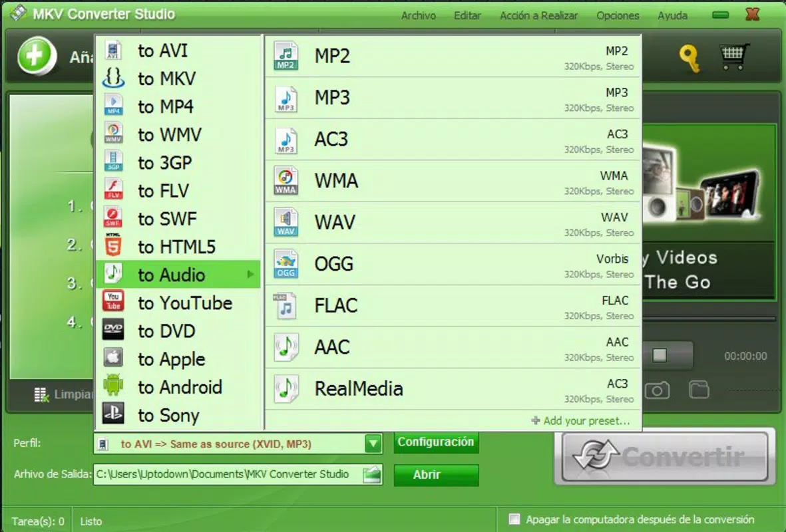The height and width of the screenshot is (532, 786).
Task: Click the 'Videos The Go' promo thumbnail
Action: pyautogui.click(x=708, y=212)
